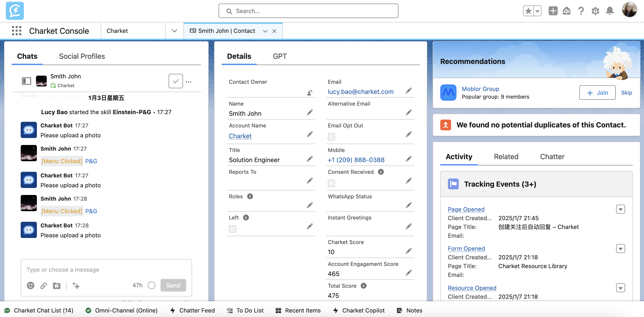644x317 pixels.
Task: Click the AI sparkle suggestions icon
Action: pyautogui.click(x=76, y=285)
